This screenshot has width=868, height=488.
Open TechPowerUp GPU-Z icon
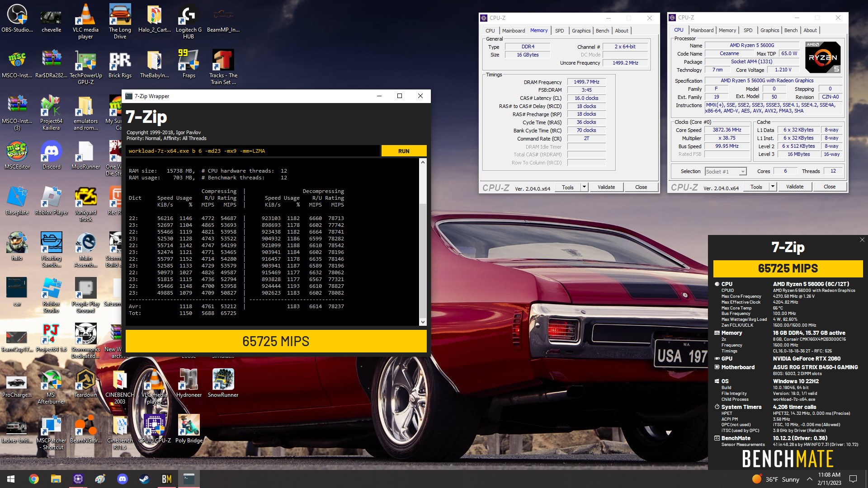coord(85,67)
